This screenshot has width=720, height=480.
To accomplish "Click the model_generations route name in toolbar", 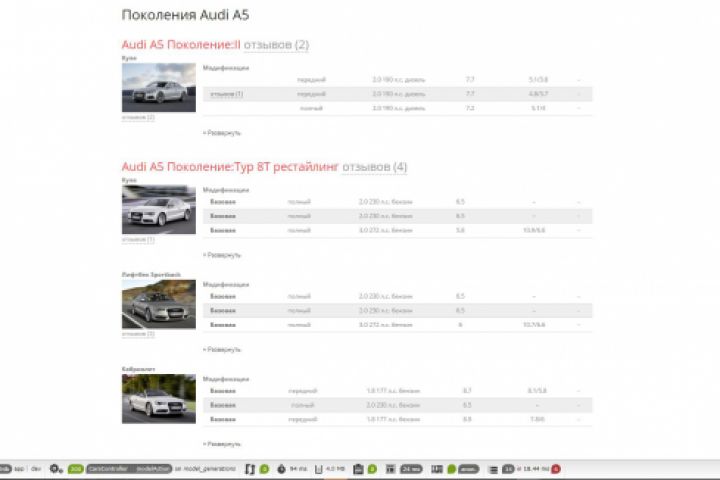I will pos(209,469).
